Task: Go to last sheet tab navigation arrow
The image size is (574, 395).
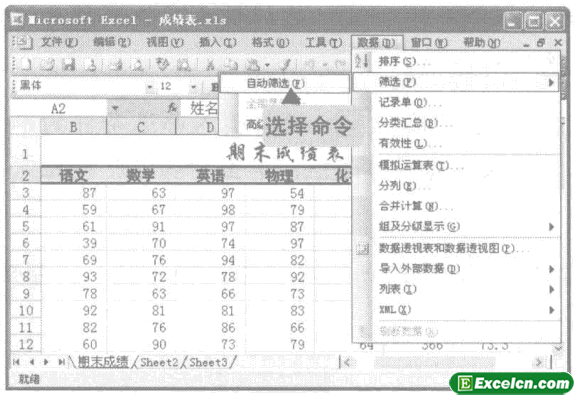Action: [61, 362]
